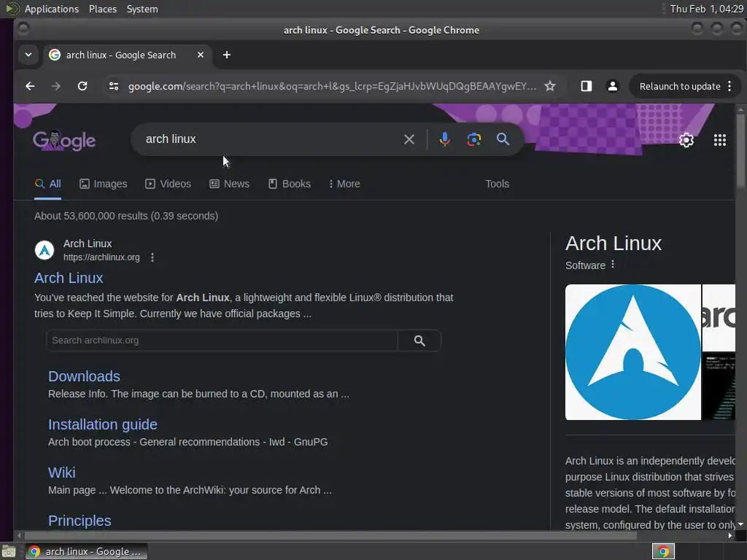The image size is (747, 560).
Task: Clear the search box with X
Action: pyautogui.click(x=409, y=139)
